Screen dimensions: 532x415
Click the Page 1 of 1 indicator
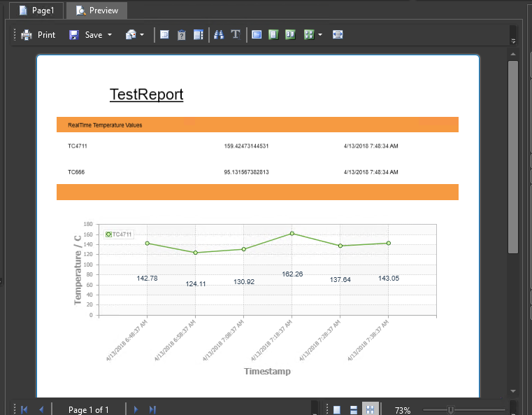[x=89, y=410]
